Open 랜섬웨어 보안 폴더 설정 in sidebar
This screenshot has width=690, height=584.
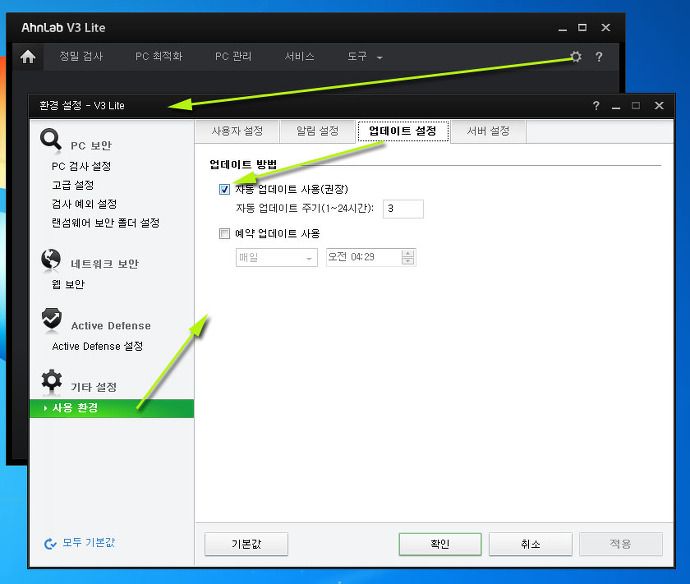106,223
